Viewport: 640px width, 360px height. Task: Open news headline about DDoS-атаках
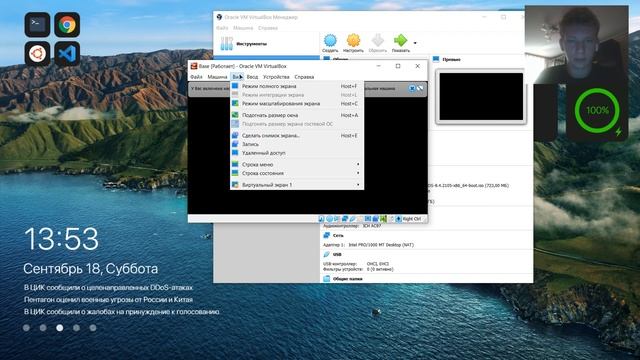(x=108, y=288)
